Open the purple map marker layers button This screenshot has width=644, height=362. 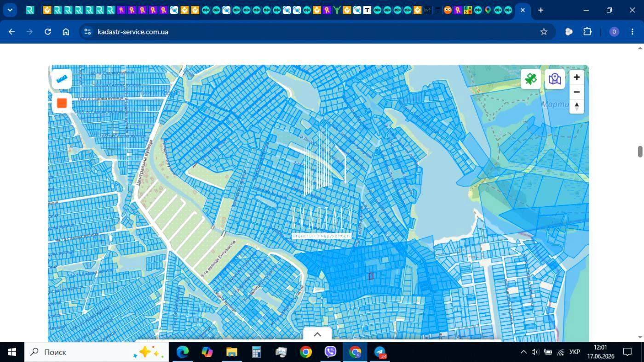click(x=555, y=79)
